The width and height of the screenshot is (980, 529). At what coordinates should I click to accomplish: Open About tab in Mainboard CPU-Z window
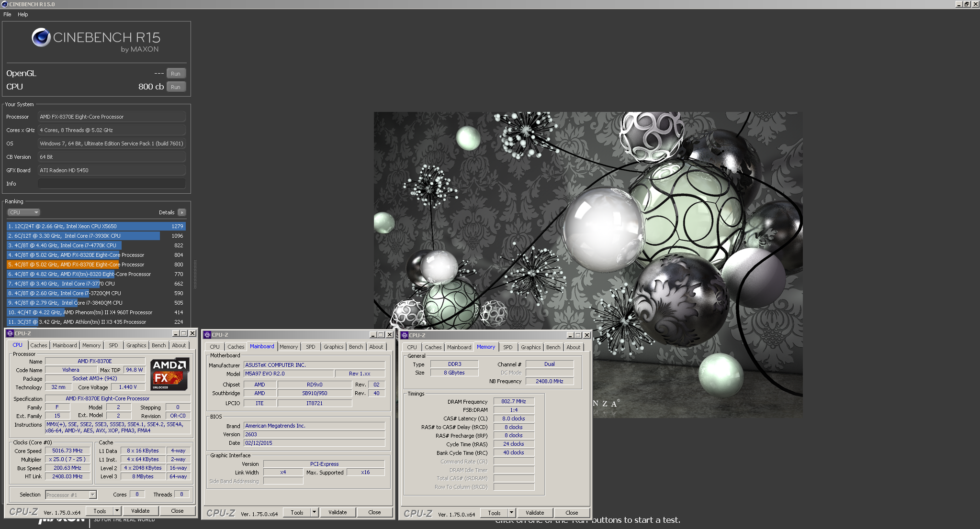coord(376,347)
